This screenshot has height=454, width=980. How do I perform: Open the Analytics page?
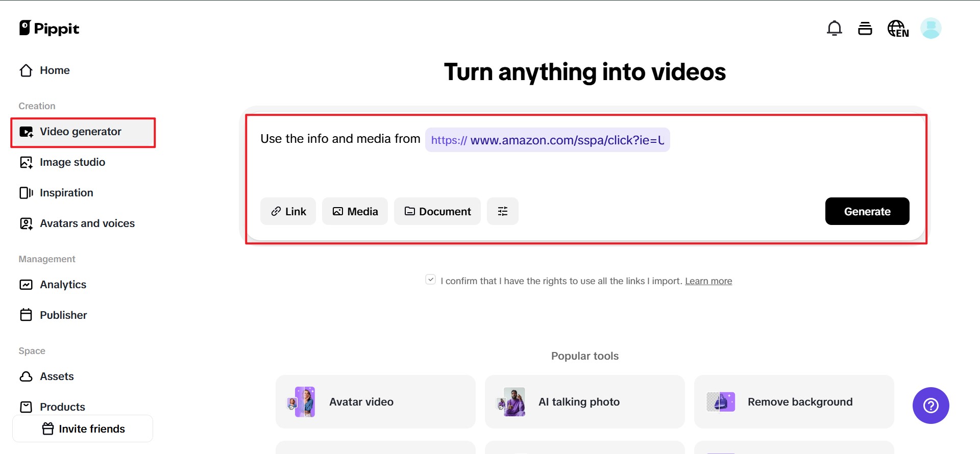(63, 285)
